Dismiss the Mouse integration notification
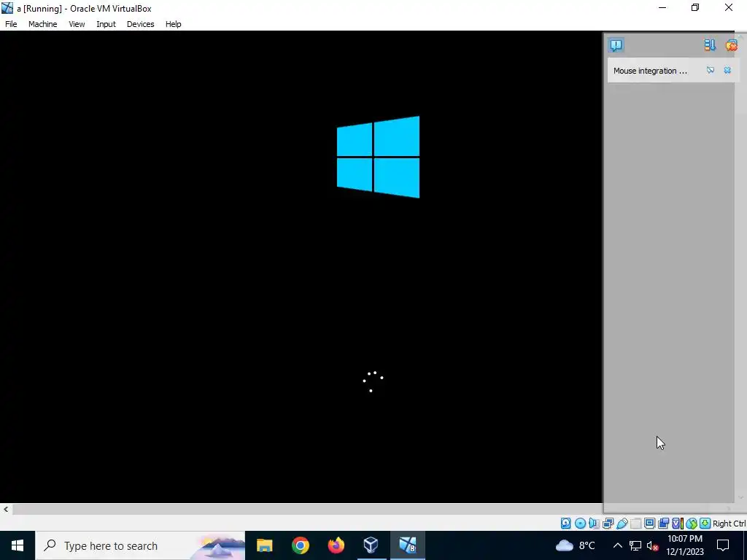 click(727, 71)
